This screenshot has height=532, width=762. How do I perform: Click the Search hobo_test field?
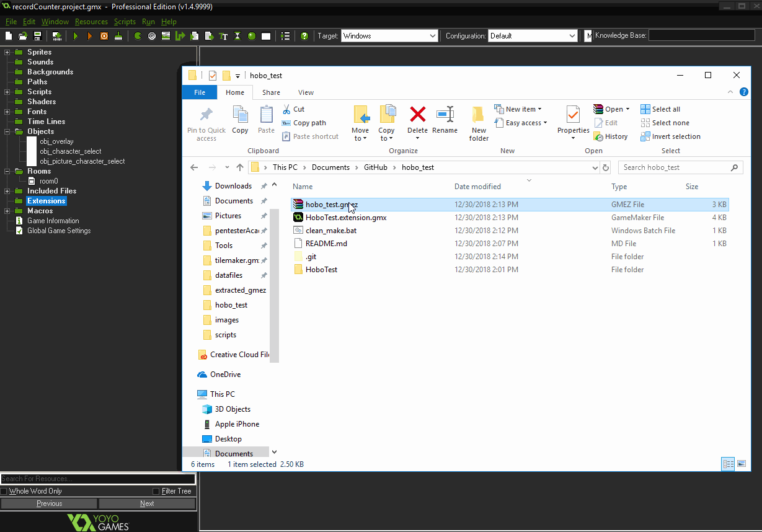(681, 167)
